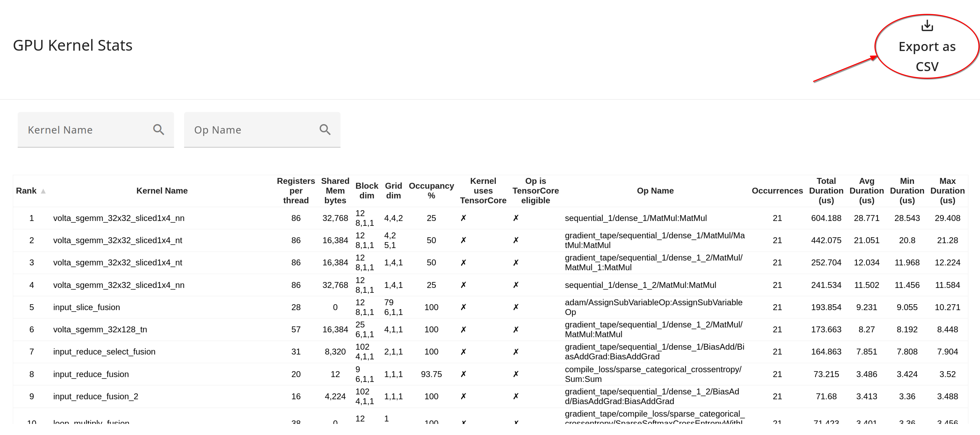
Task: Click the X icon beside input_reduce_fusion occupancy
Action: click(464, 374)
